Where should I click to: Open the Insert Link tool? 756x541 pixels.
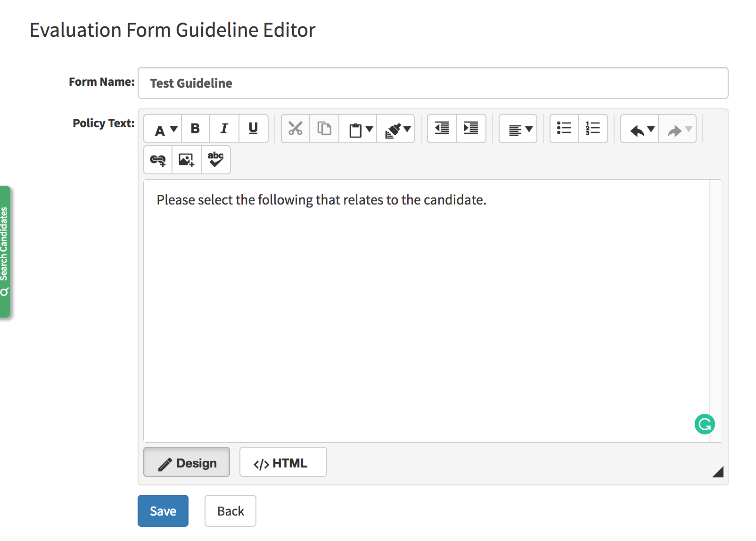pos(158,160)
